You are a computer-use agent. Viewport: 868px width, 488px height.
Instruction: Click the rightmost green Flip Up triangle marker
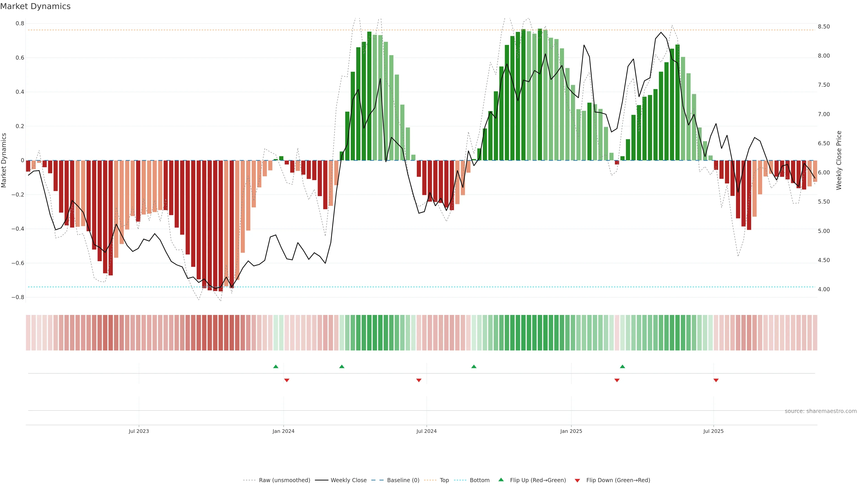coord(622,366)
